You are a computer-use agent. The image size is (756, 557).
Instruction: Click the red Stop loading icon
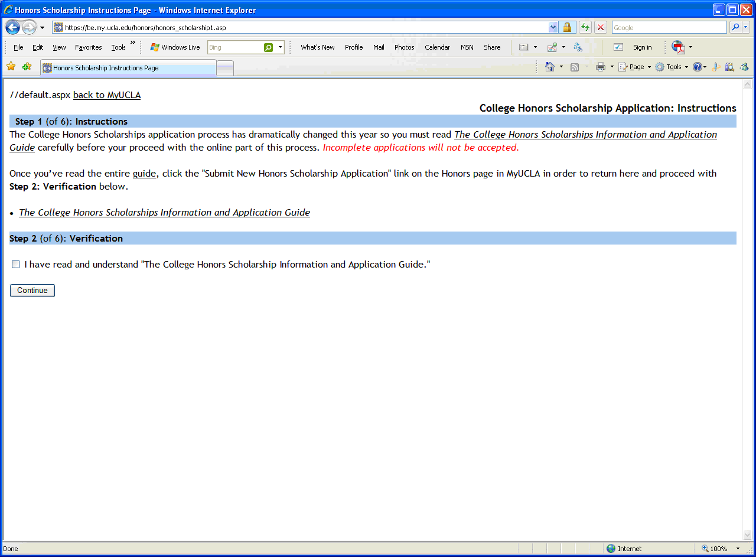(x=601, y=28)
